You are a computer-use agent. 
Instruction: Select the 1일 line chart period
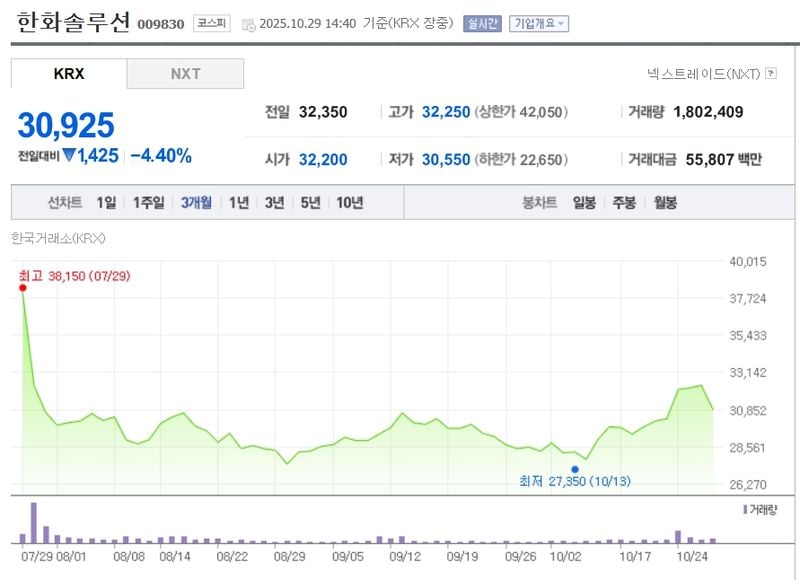pyautogui.click(x=106, y=202)
